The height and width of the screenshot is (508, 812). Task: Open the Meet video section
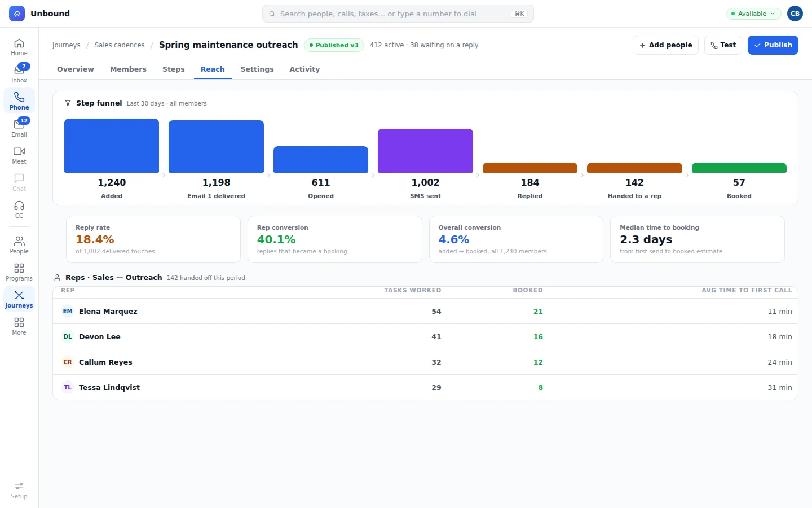pos(19,155)
